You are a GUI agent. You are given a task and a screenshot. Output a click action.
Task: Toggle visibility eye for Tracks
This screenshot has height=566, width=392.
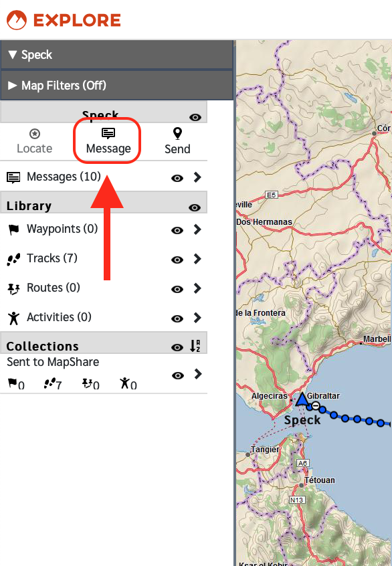pyautogui.click(x=177, y=260)
